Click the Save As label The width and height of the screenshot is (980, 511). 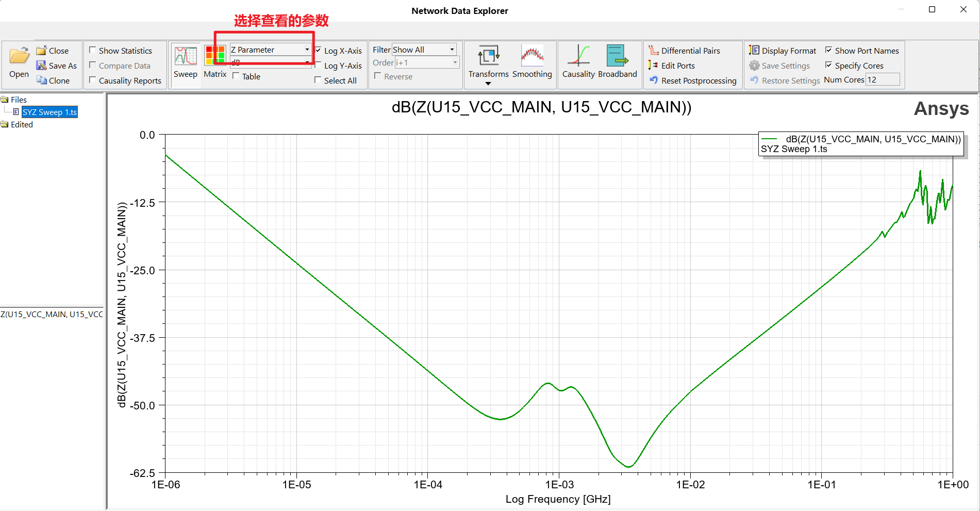[x=63, y=65]
